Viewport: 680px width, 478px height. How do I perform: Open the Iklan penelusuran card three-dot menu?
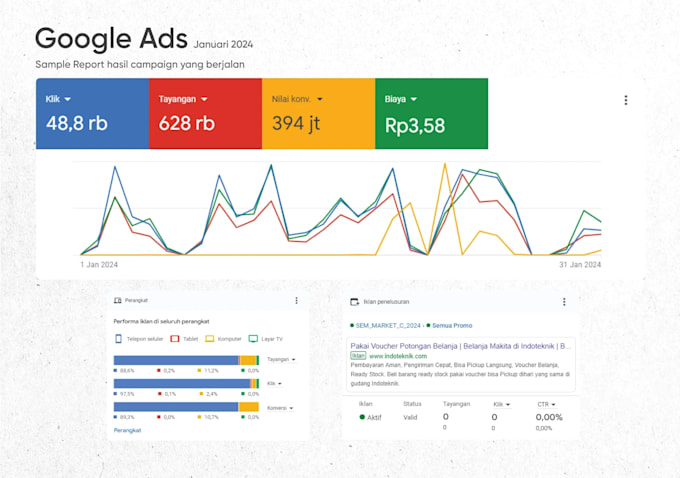coord(564,301)
